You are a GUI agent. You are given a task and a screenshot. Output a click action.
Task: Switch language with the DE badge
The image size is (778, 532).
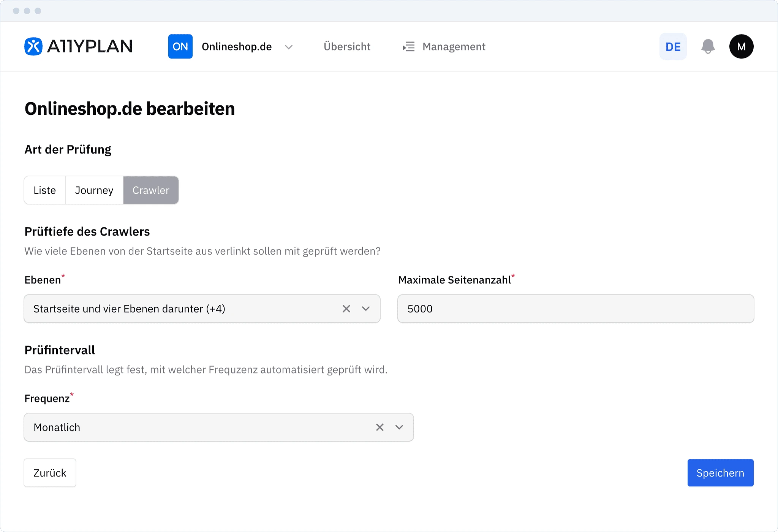coord(672,46)
